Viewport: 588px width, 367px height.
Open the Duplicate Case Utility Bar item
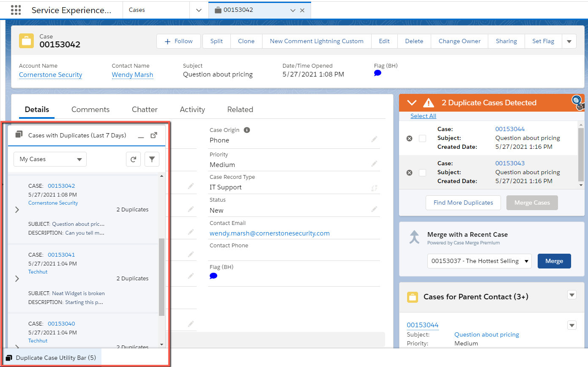coord(52,358)
